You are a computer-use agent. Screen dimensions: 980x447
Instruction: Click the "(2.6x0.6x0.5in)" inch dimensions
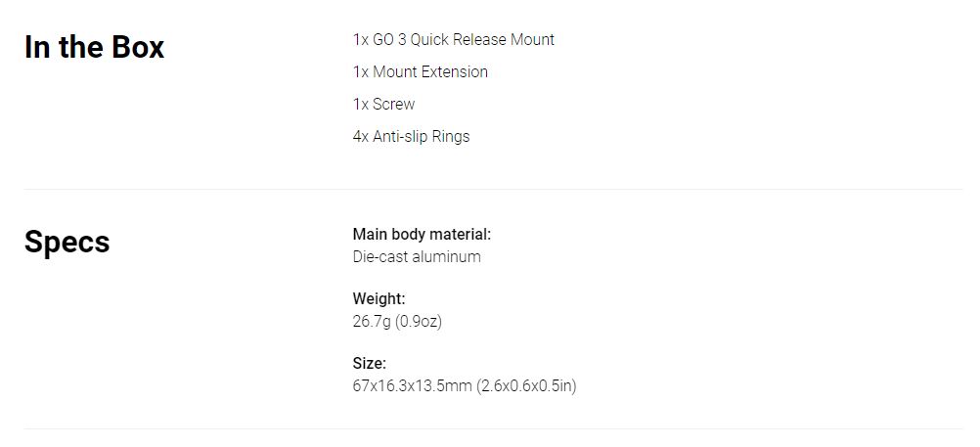tap(526, 385)
